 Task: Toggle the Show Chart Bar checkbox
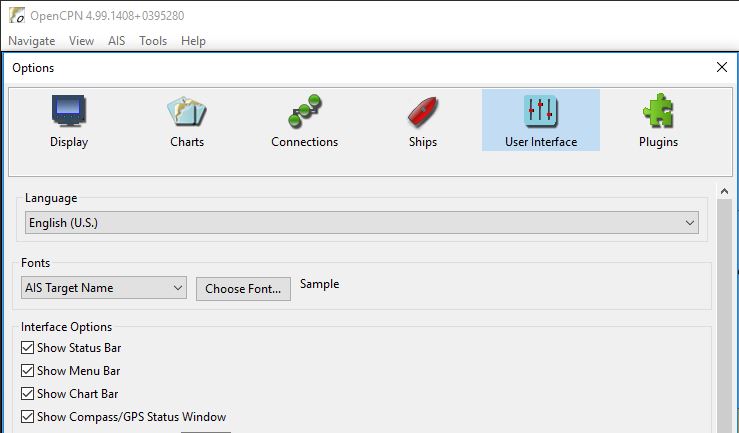coord(27,393)
